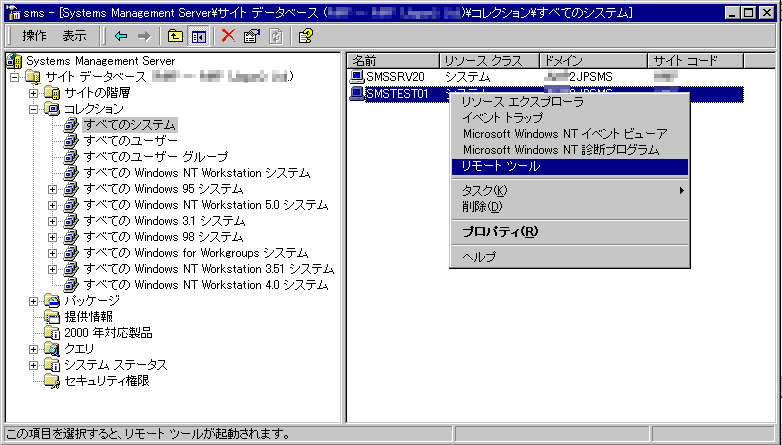Image resolution: width=782 pixels, height=445 pixels.
Task: Click the すべてのユーザー collection icon
Action: 71,141
